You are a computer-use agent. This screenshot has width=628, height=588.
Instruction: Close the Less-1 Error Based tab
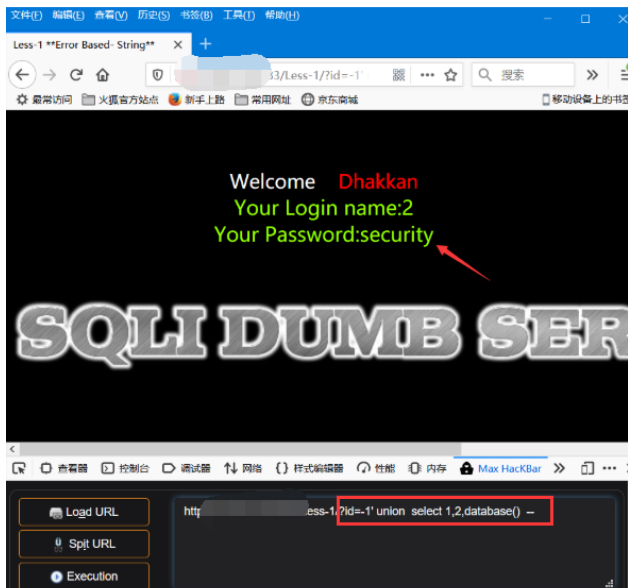click(x=178, y=44)
